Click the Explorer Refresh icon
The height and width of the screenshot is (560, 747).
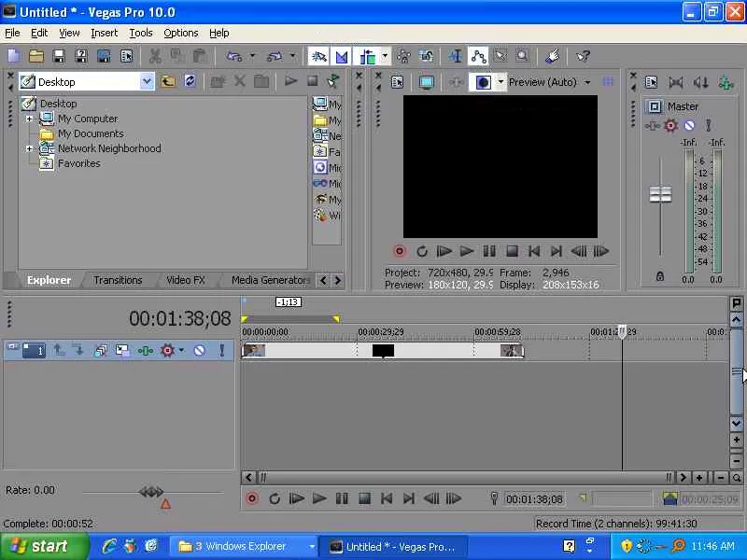190,81
